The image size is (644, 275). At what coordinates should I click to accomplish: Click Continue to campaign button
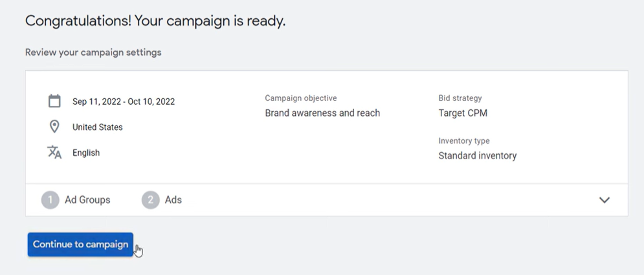80,245
